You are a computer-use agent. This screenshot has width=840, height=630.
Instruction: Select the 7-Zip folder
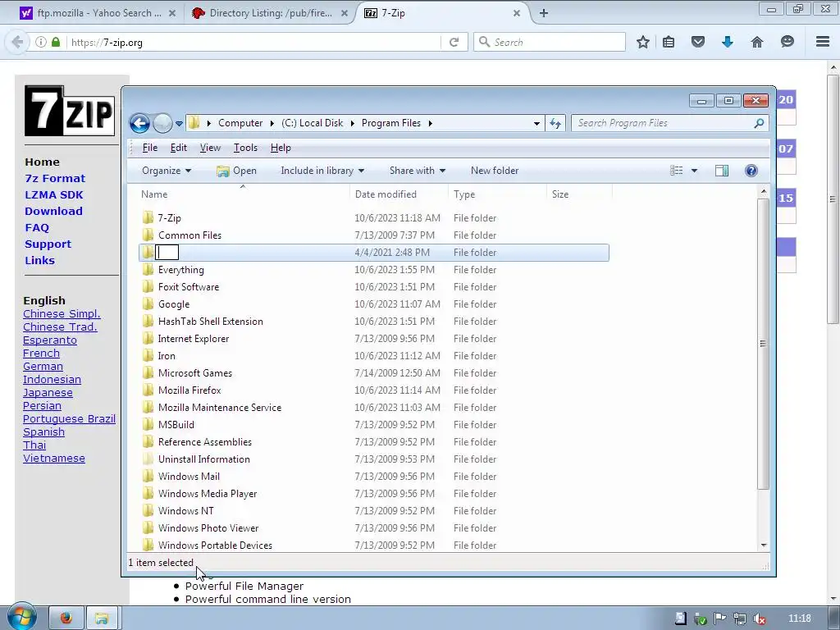pyautogui.click(x=169, y=218)
